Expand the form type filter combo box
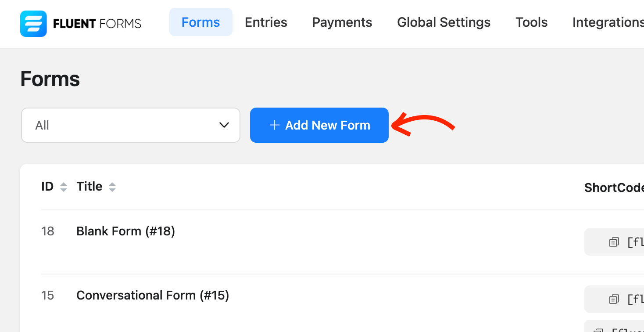 (x=130, y=125)
